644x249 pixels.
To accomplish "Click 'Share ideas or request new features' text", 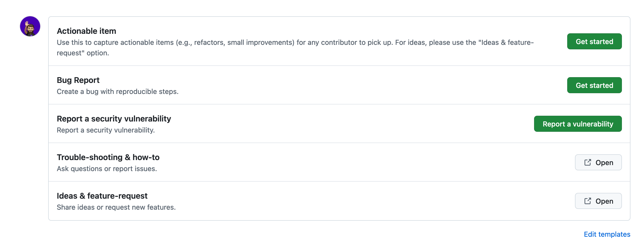I will (x=116, y=207).
